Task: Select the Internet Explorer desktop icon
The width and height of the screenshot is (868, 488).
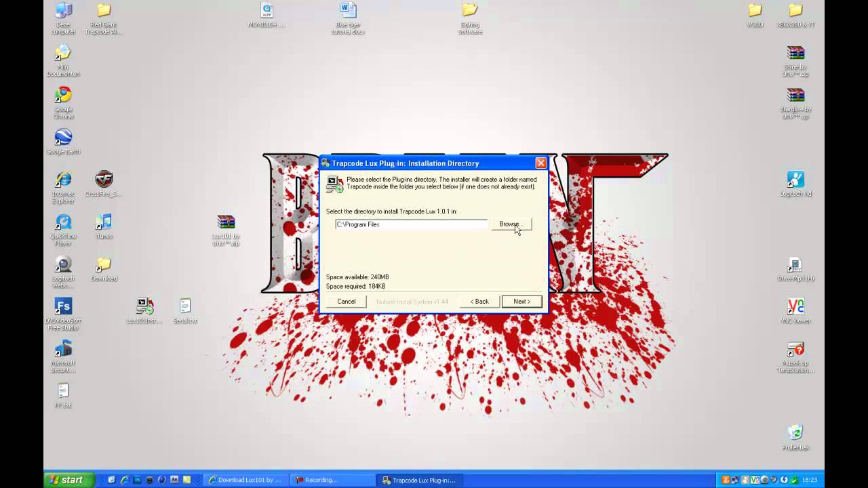Action: 63,188
